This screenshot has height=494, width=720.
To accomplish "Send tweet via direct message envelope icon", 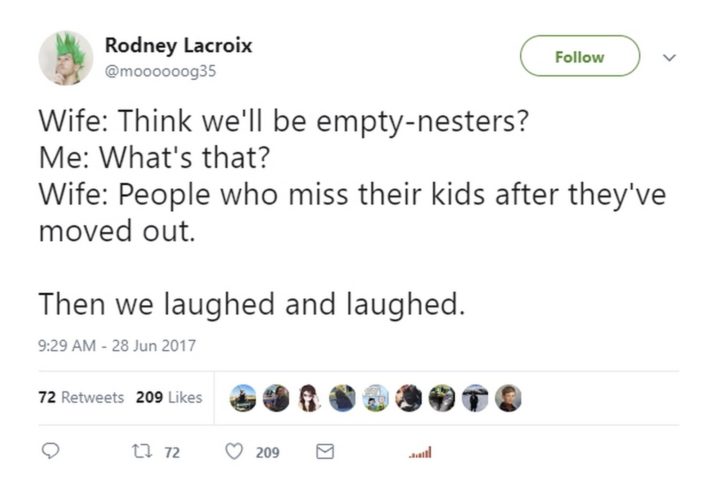I will (x=323, y=453).
